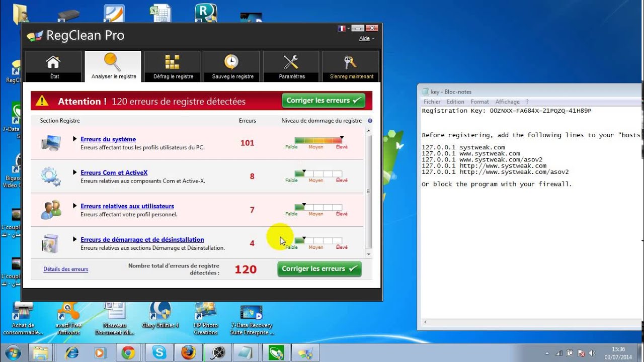Expand the Erreurs Com et ActiveX arrow
The image size is (644, 362).
(74, 172)
